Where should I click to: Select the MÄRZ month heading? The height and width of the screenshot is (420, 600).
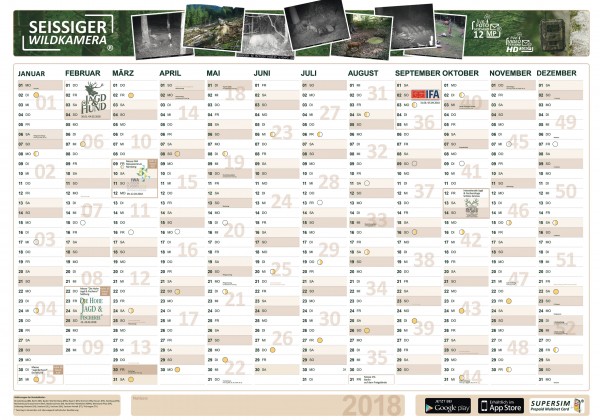[x=124, y=73]
